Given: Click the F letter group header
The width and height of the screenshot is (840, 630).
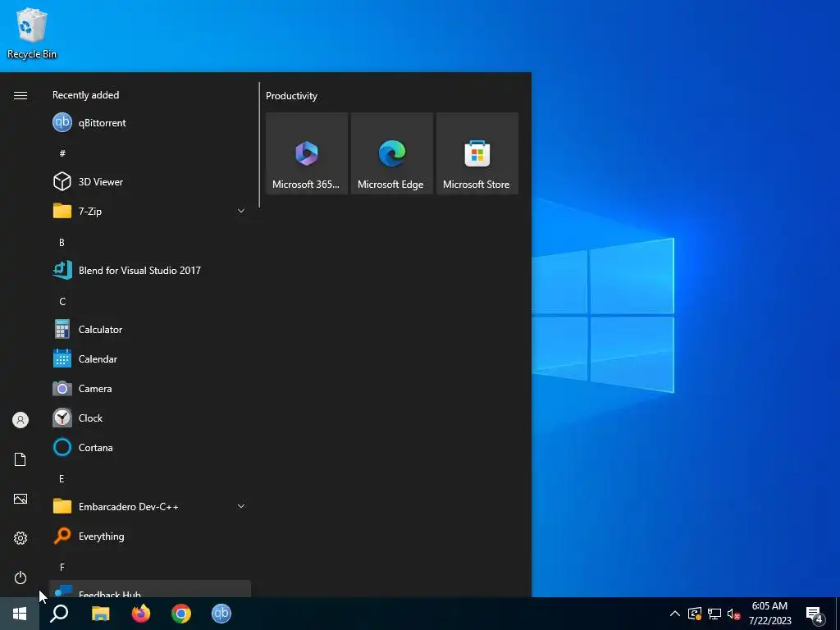Looking at the screenshot, I should (x=62, y=567).
